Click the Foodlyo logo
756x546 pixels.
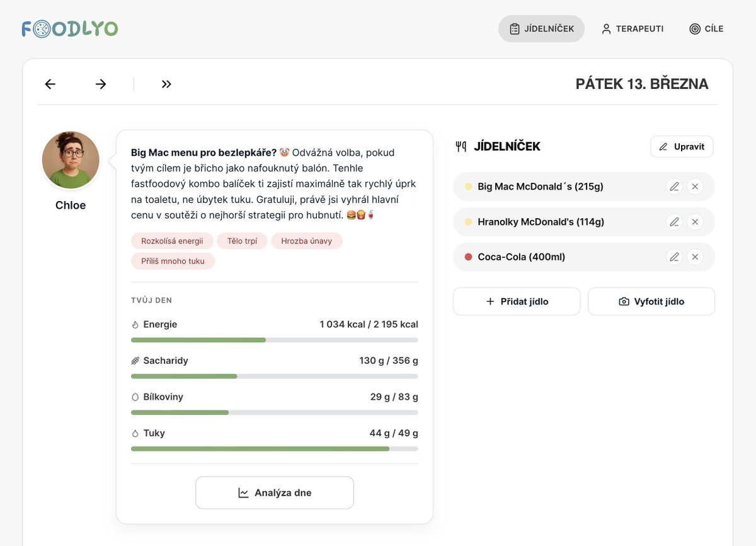click(x=70, y=29)
